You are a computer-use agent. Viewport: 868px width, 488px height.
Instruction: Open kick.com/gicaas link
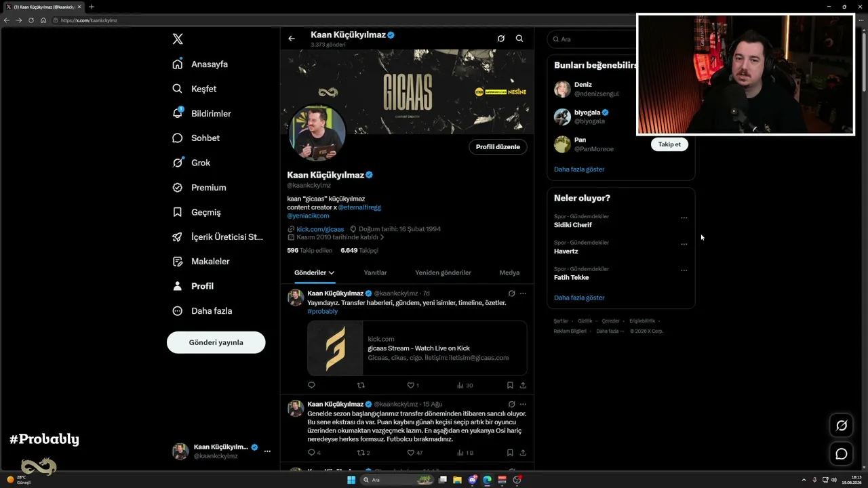320,229
